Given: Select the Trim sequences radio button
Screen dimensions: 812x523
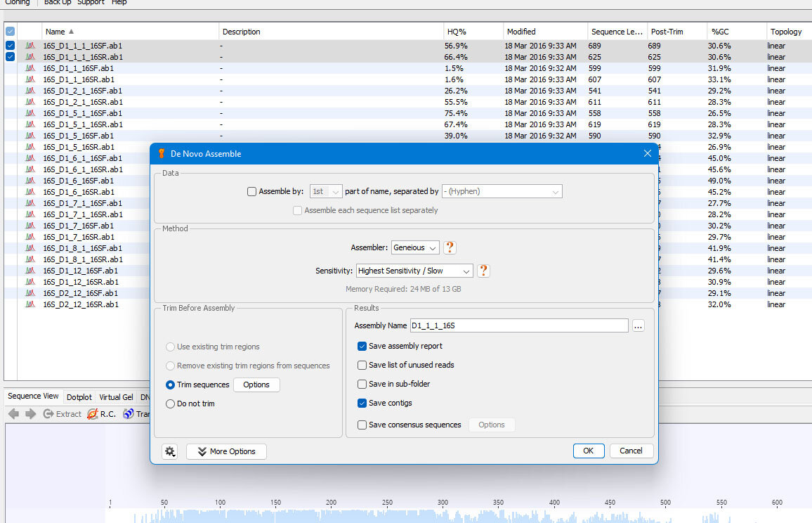Looking at the screenshot, I should (x=170, y=385).
